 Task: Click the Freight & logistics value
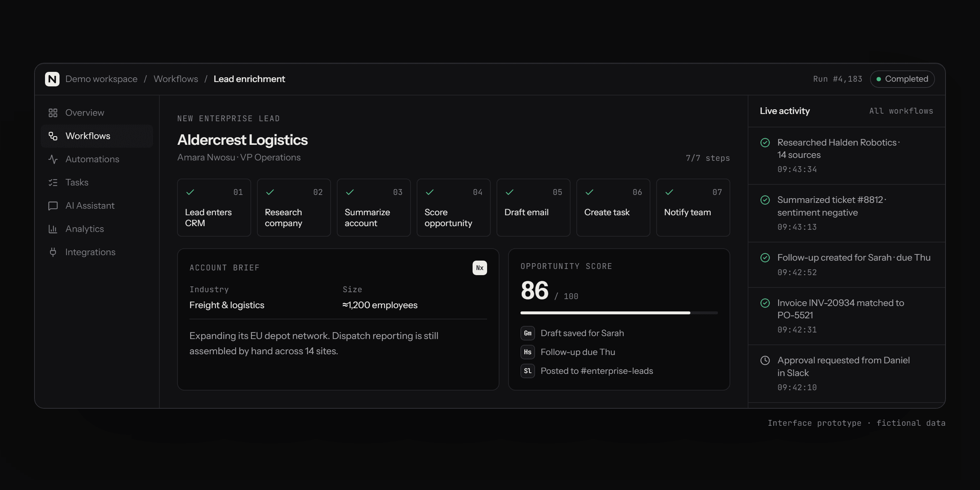pos(227,305)
